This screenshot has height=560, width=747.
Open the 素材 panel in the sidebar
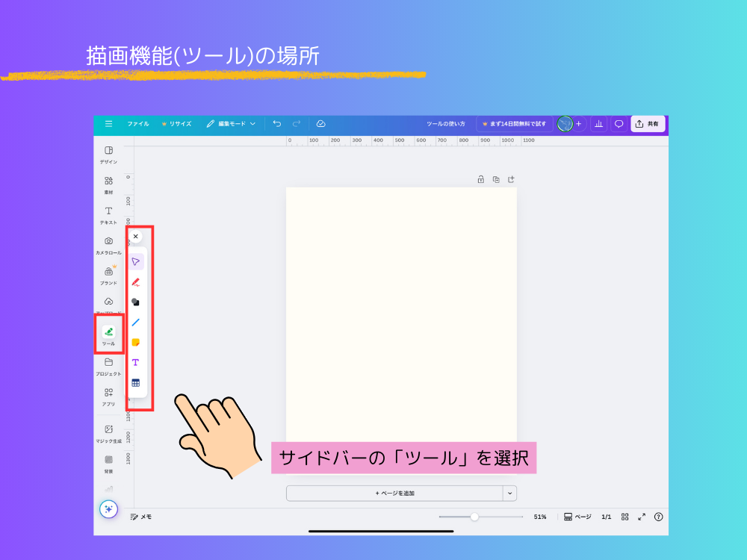click(x=108, y=184)
